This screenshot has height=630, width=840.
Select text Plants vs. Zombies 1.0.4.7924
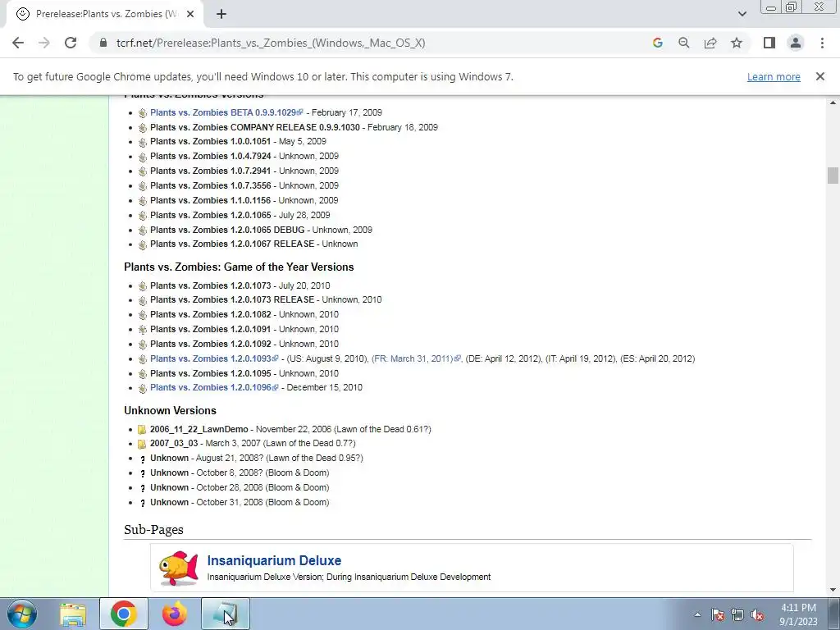pyautogui.click(x=211, y=156)
